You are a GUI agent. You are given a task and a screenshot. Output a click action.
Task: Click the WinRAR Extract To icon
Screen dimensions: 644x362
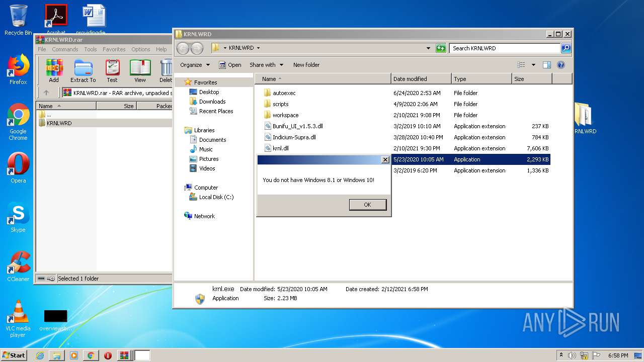point(83,71)
